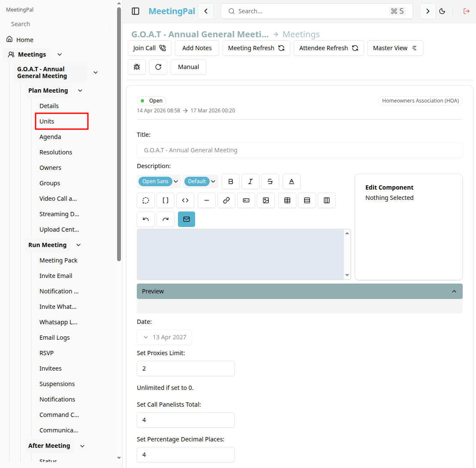
Task: Select Units in the sidebar
Action: pyautogui.click(x=62, y=121)
